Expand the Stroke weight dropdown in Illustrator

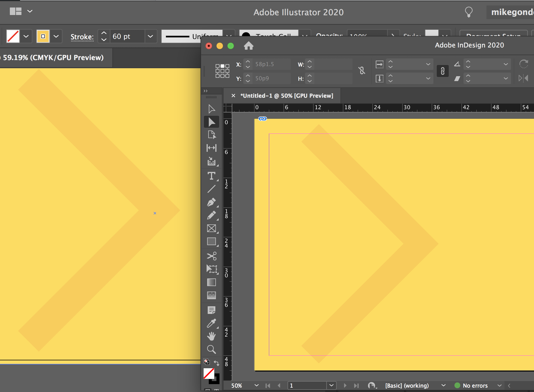pos(151,36)
